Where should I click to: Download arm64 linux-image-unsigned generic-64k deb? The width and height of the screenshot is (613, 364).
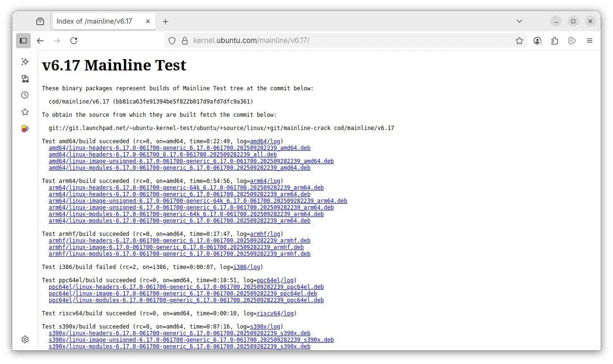pyautogui.click(x=198, y=201)
